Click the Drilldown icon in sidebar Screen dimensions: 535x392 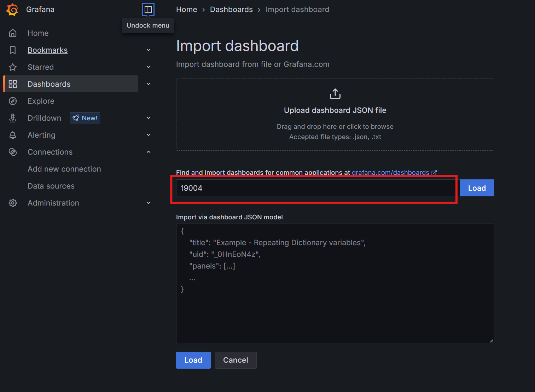(x=13, y=118)
